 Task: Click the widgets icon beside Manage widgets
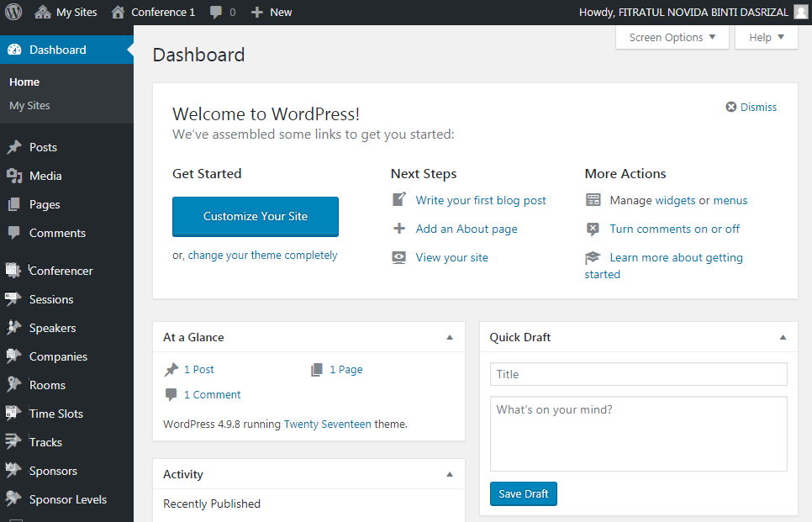(593, 200)
